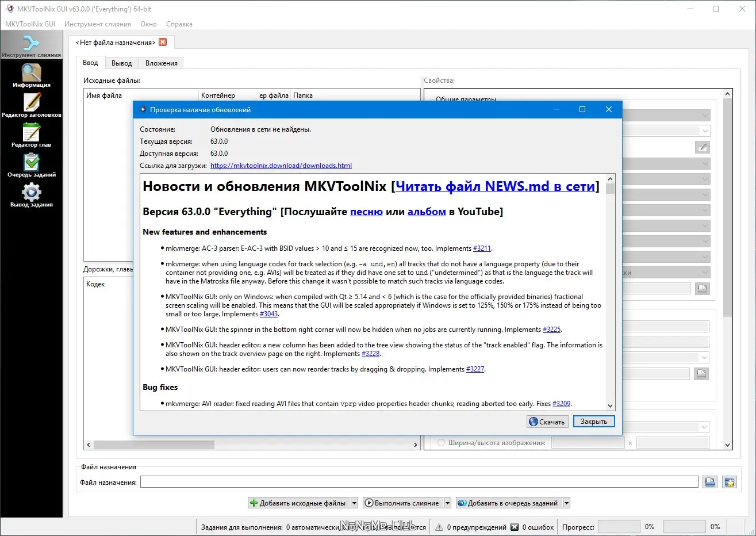Image resolution: width=756 pixels, height=536 pixels.
Task: Click the pencil edit icon in the properties panel
Action: (702, 147)
